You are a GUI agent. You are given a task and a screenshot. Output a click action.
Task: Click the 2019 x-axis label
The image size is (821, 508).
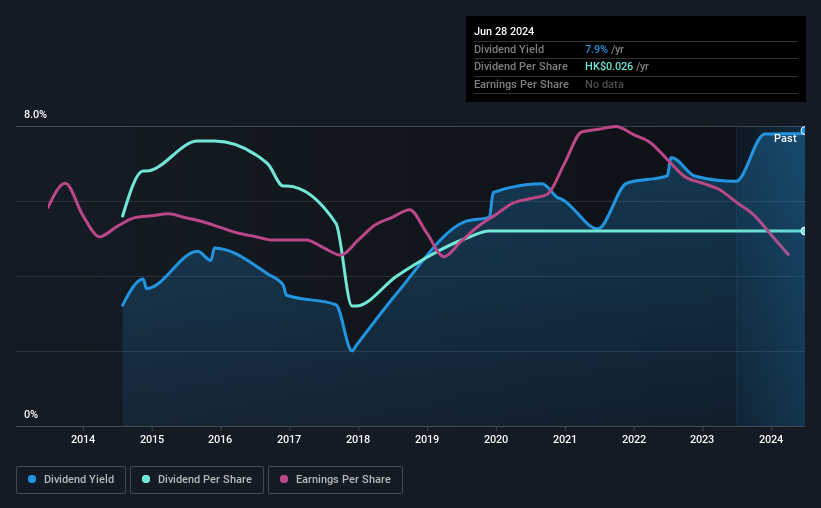(x=427, y=439)
